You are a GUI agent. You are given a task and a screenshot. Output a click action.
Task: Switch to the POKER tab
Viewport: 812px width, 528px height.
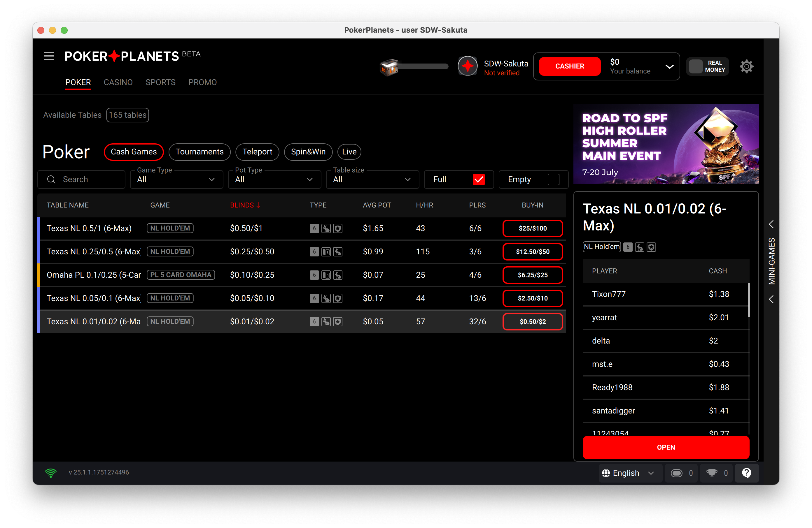78,82
